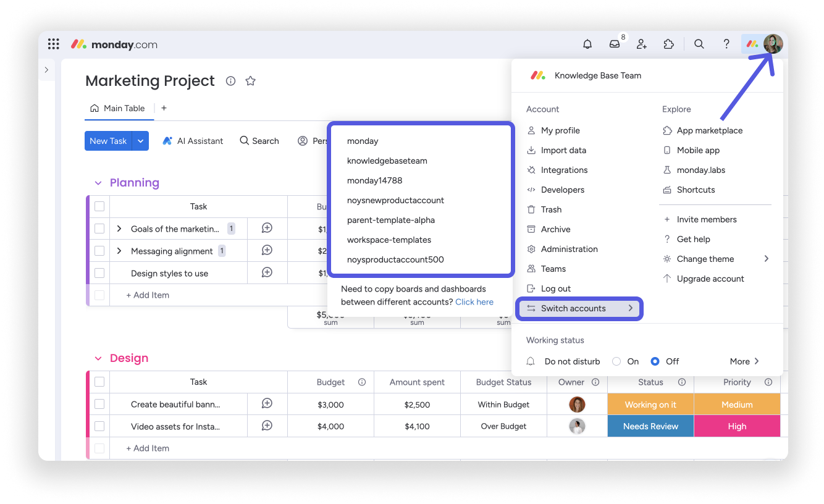Click the invite members icon in top bar
The width and height of the screenshot is (824, 504).
642,44
